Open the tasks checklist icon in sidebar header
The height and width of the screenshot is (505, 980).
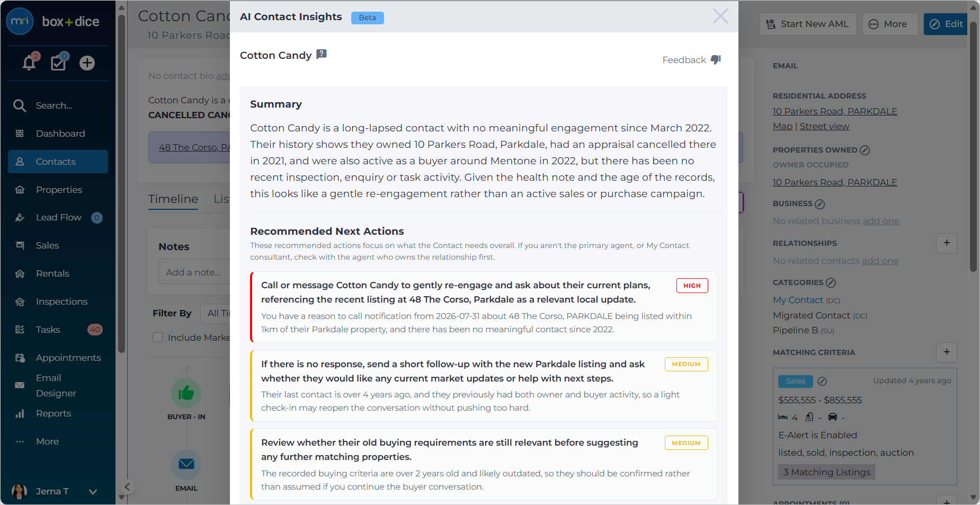click(x=58, y=63)
